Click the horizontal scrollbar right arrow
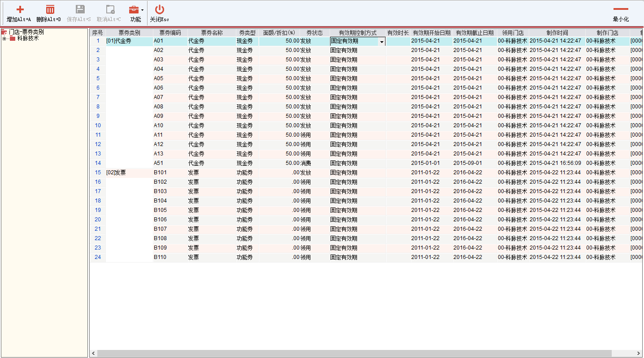 (640, 354)
